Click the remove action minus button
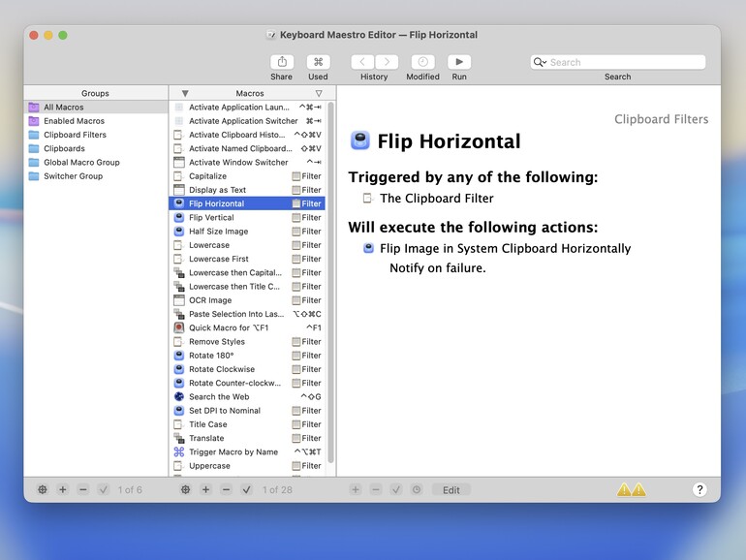Screen dimensions: 746x560 pyautogui.click(x=376, y=489)
